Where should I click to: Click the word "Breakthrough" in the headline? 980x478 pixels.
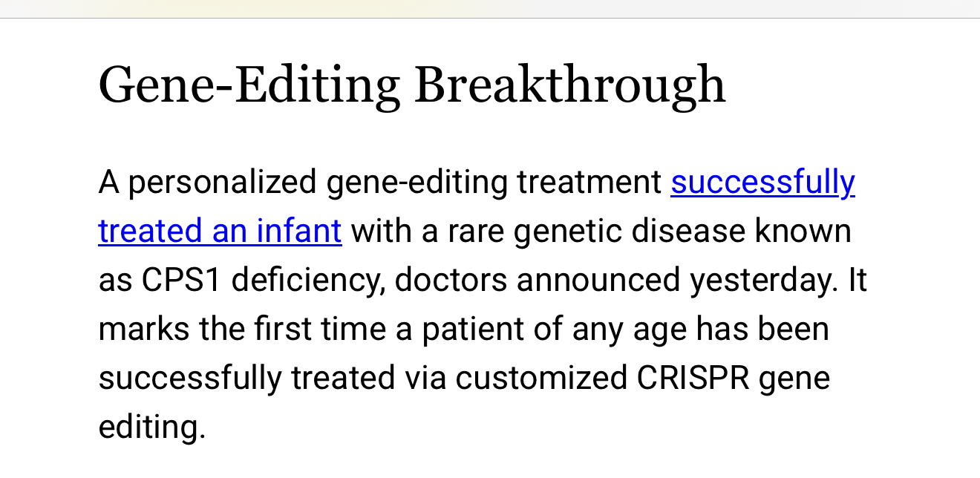click(x=569, y=85)
